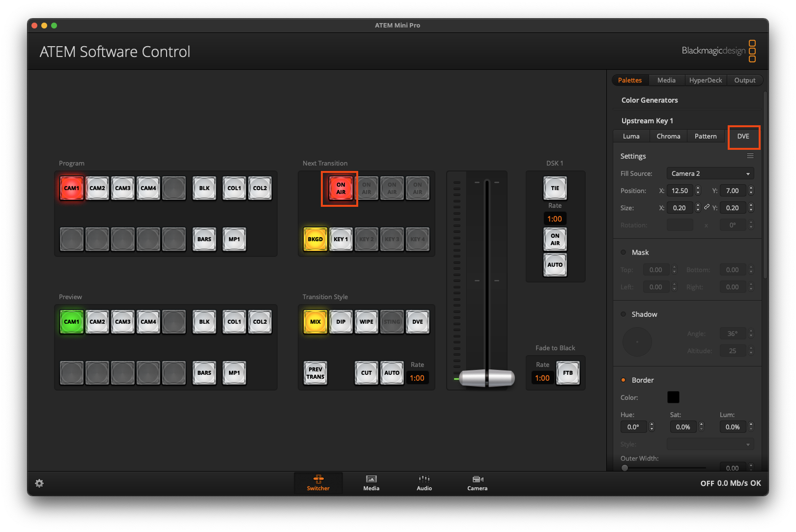The image size is (796, 532).
Task: Click the Upstream Key 1 heading
Action: point(647,120)
